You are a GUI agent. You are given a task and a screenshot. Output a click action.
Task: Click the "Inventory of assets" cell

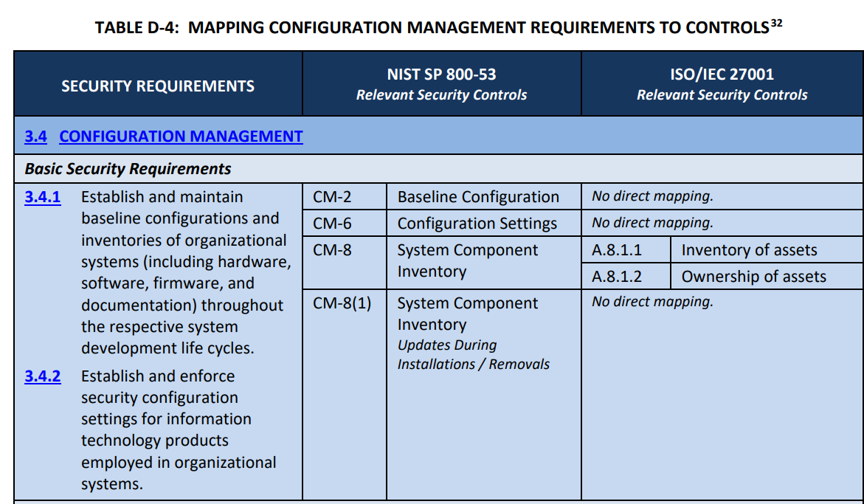point(749,250)
